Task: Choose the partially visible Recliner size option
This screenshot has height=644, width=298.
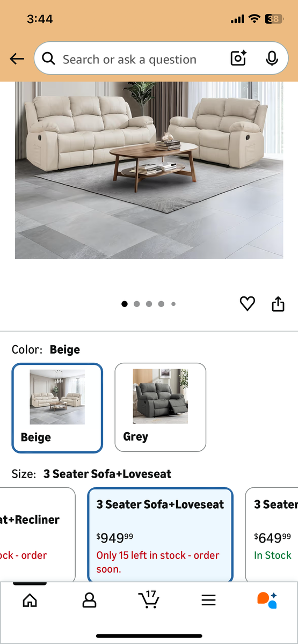Action: click(38, 535)
